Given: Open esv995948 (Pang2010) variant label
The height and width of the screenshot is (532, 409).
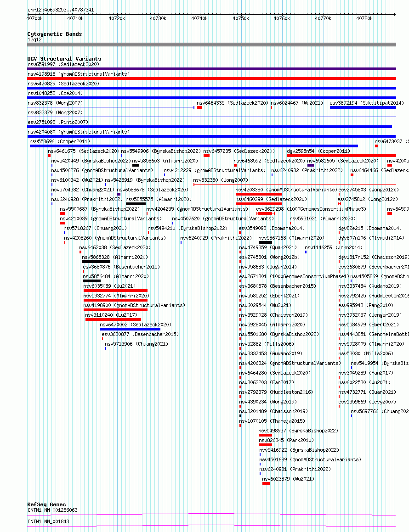Looking at the screenshot, I should pos(366,305).
